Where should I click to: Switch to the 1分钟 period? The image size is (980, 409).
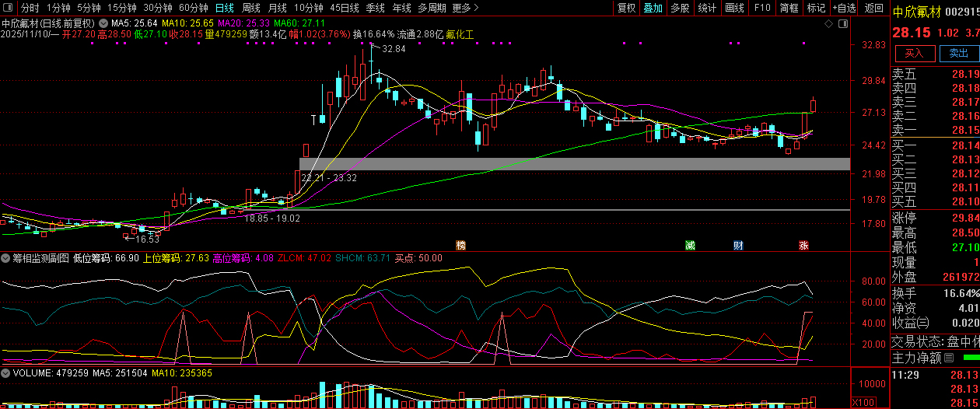[58, 8]
